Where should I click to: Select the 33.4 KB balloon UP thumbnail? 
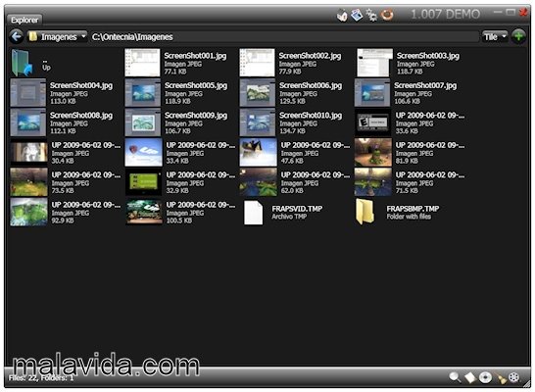point(143,152)
